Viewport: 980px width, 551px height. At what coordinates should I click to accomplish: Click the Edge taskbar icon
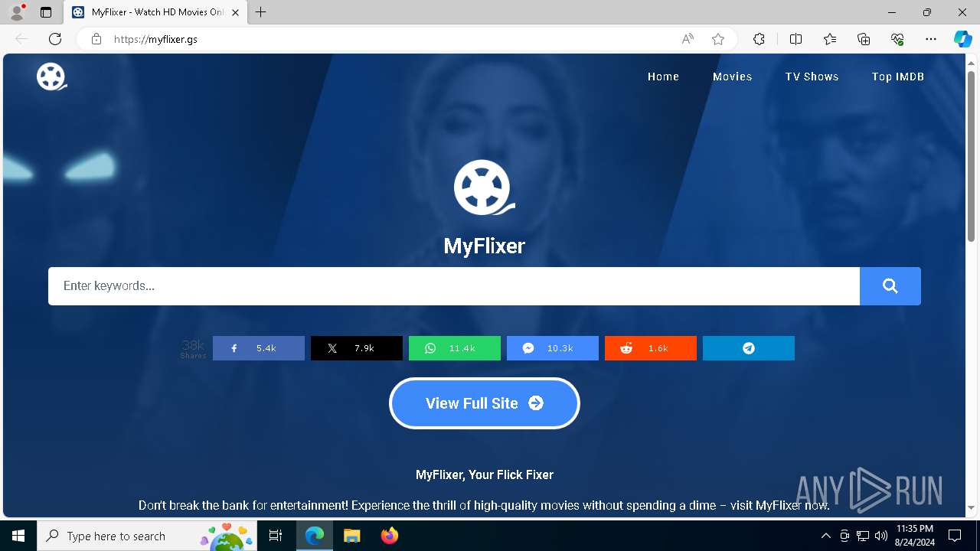(315, 536)
